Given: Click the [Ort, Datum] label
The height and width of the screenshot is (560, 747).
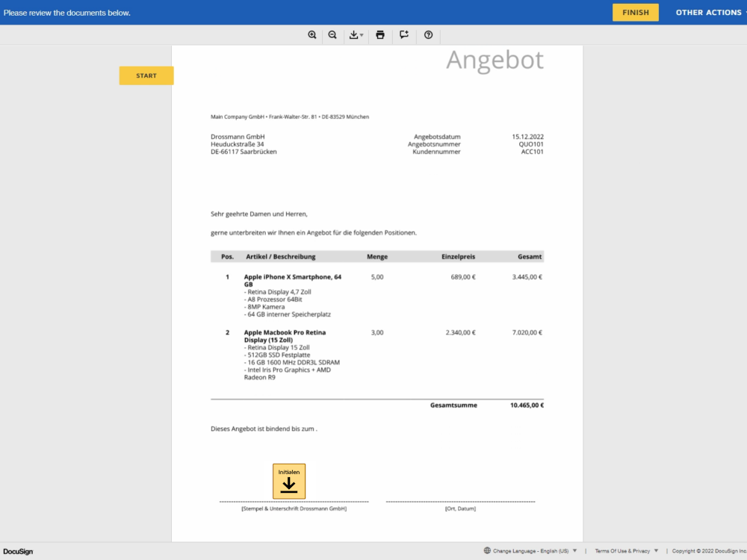Looking at the screenshot, I should click(460, 508).
